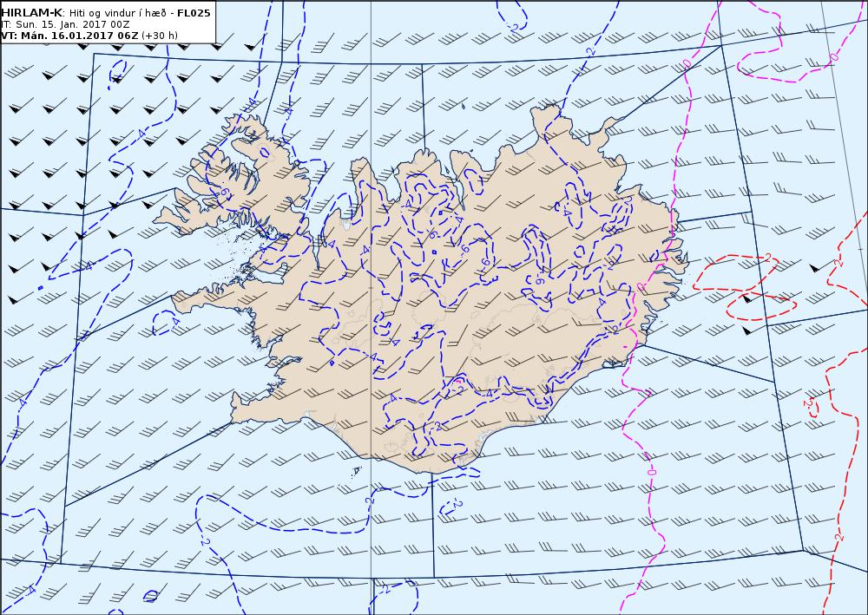Click the HIRLAM-K model name in title

[32, 13]
